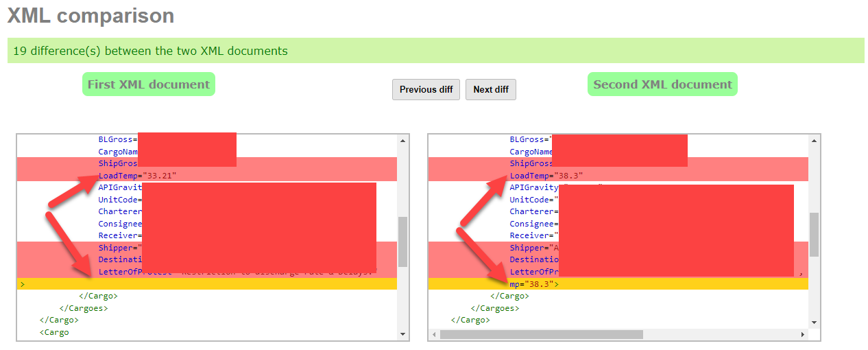Click vertical scrollbar thumb in second document pane
Viewport: 868px width, 350px height.
coord(814,234)
